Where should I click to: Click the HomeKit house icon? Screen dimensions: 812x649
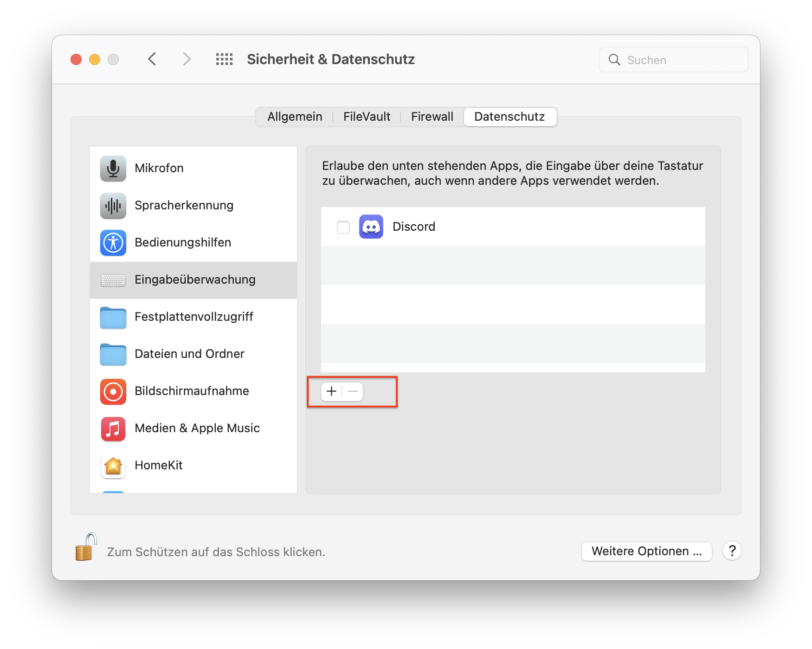coord(113,466)
